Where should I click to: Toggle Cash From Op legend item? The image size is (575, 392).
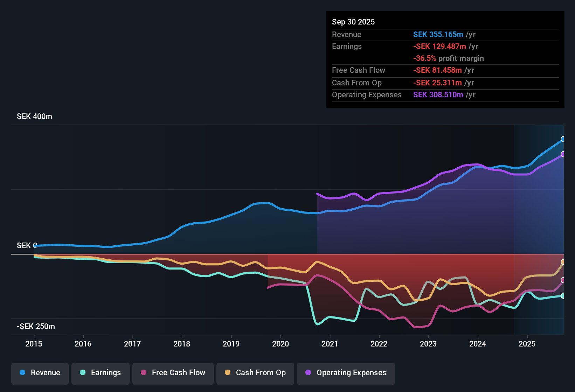255,373
